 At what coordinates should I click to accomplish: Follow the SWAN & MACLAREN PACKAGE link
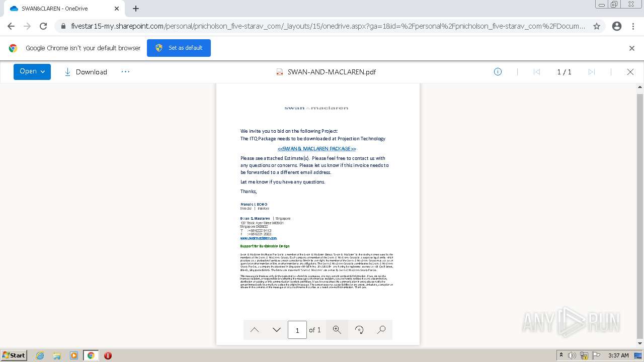[x=317, y=149]
